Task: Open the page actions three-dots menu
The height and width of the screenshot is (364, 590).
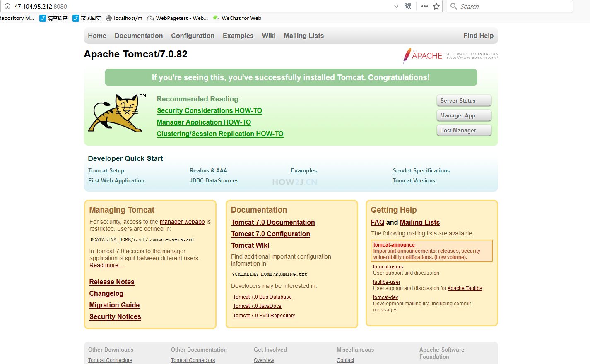Action: pyautogui.click(x=425, y=6)
